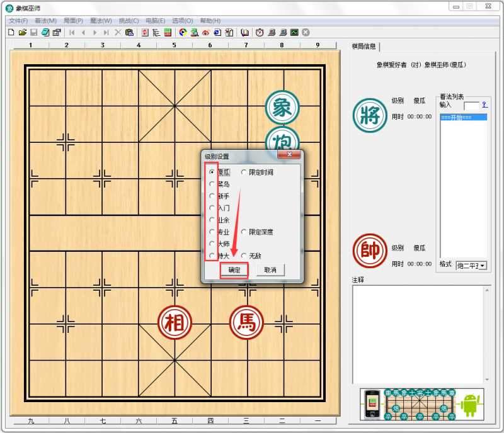Jump to first move with leftmost arrow icon
This screenshot has height=433, width=504.
click(x=72, y=32)
